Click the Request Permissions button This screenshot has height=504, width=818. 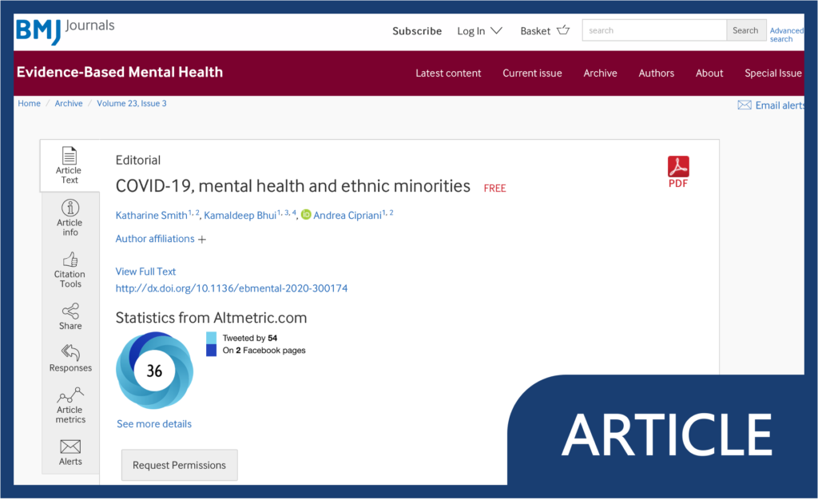pyautogui.click(x=179, y=465)
